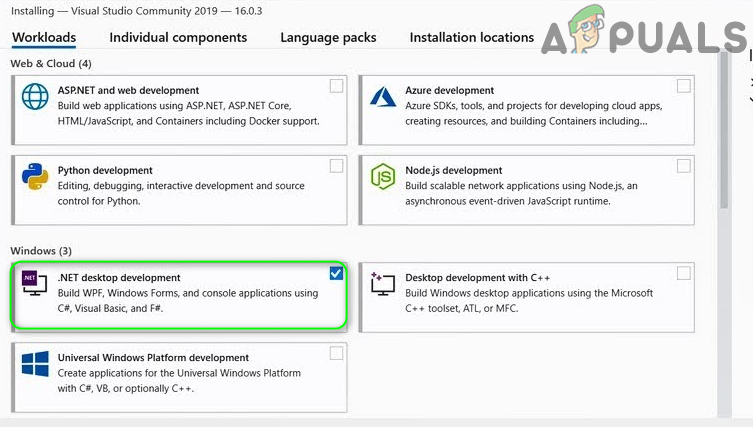Click the Build WPF, Windows Forms description
This screenshot has width=753, height=427.
click(188, 301)
